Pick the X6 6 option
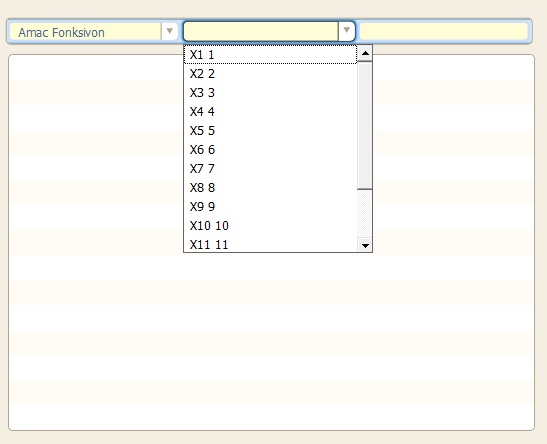The image size is (547, 444). (x=270, y=150)
